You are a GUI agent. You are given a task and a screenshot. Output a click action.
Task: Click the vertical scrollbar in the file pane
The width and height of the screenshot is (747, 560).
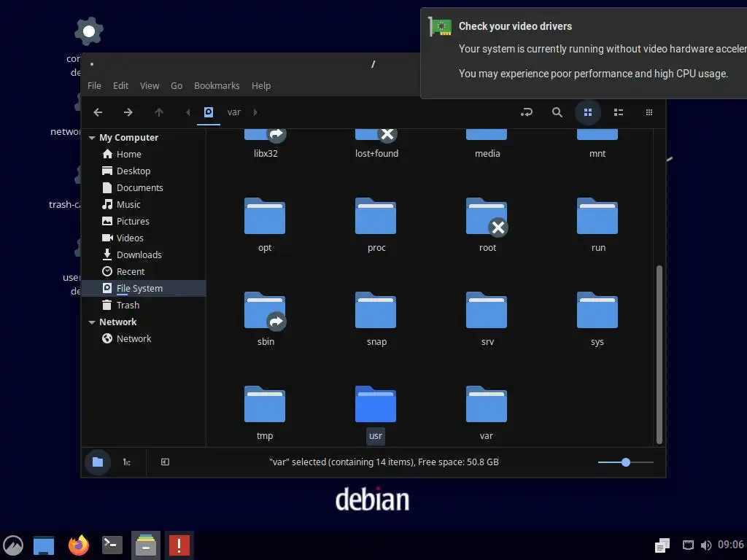point(659,355)
